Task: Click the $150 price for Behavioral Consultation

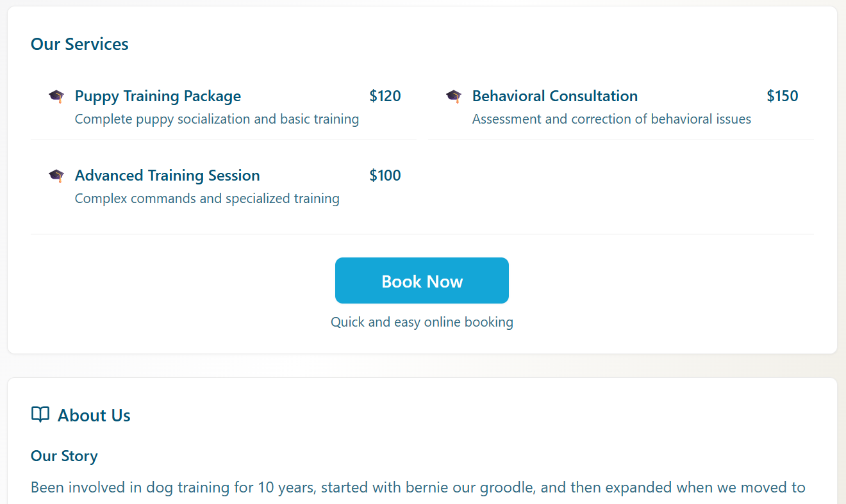Action: 782,96
